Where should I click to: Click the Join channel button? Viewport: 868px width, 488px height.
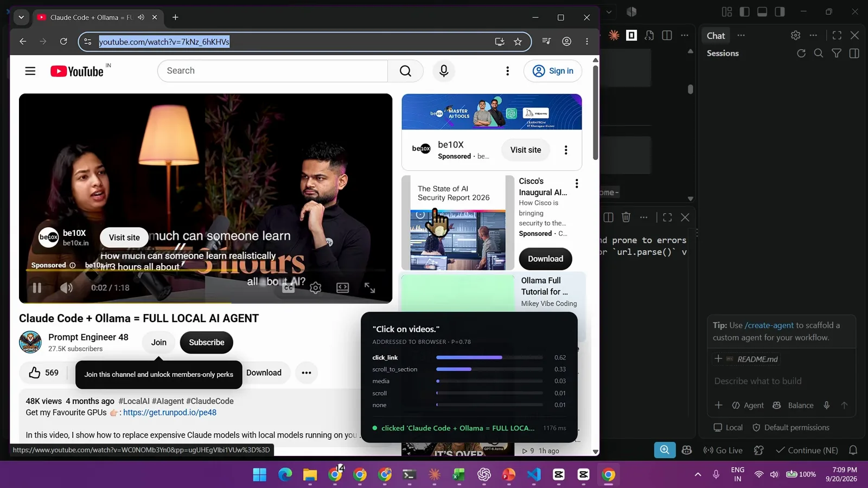(x=159, y=343)
